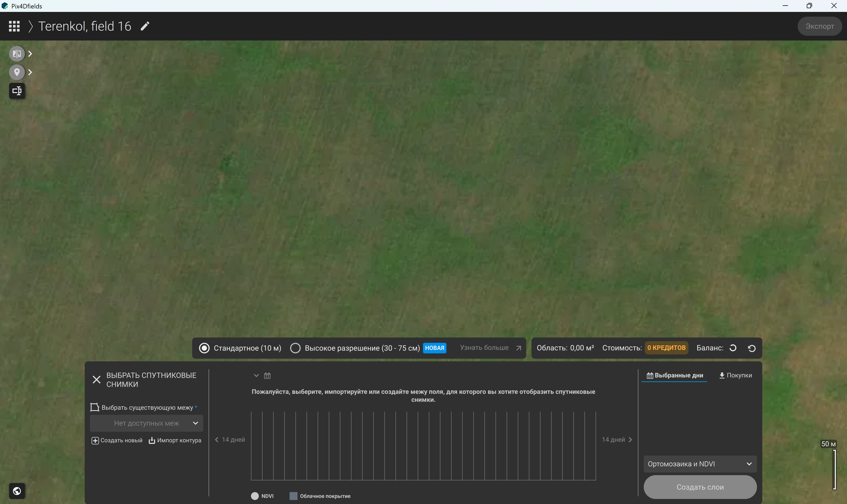Open the globe basemap icon
Image resolution: width=847 pixels, height=504 pixels.
[17, 491]
